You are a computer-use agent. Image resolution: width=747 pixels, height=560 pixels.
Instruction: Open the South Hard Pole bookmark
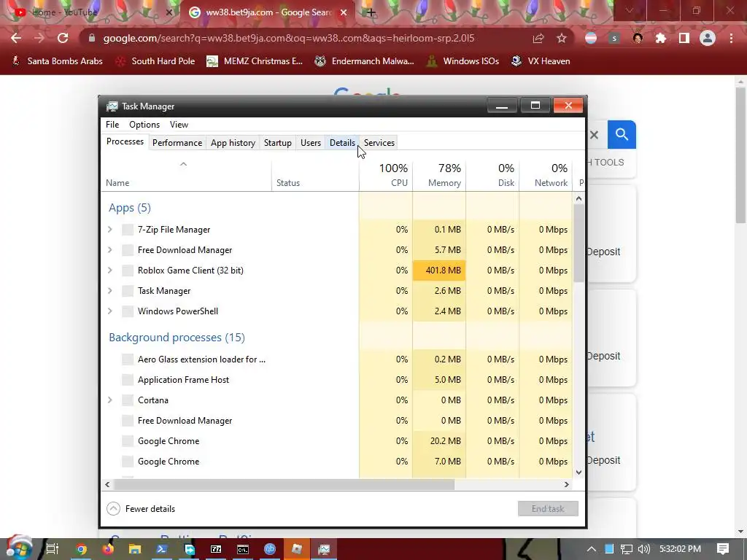point(155,61)
